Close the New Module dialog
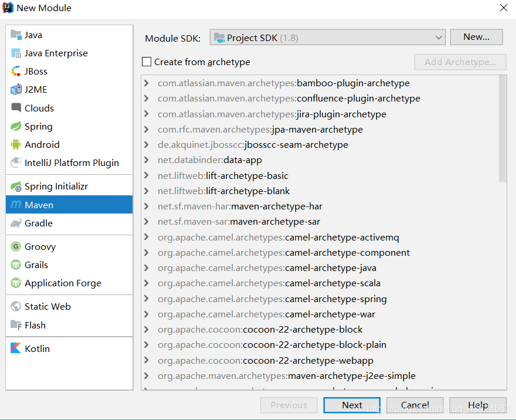 pos(504,8)
